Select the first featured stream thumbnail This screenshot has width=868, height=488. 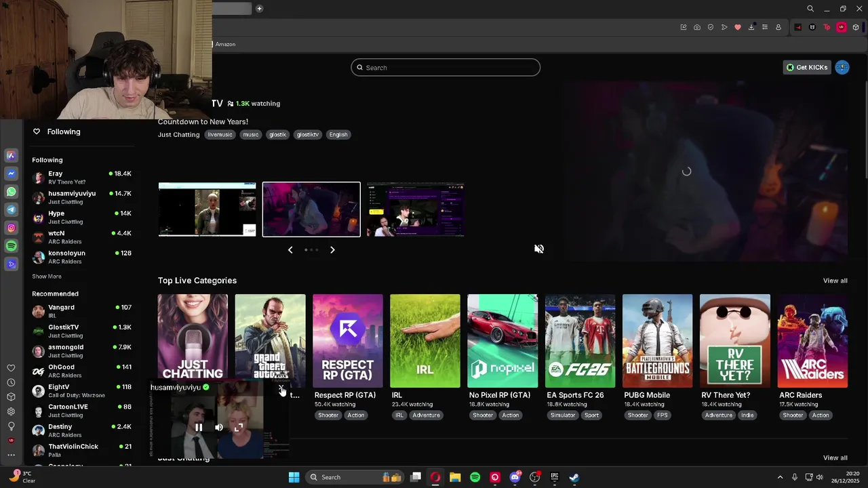(x=207, y=209)
